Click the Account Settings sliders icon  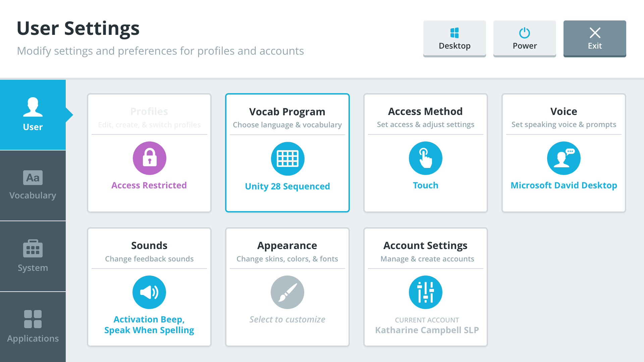(x=425, y=292)
